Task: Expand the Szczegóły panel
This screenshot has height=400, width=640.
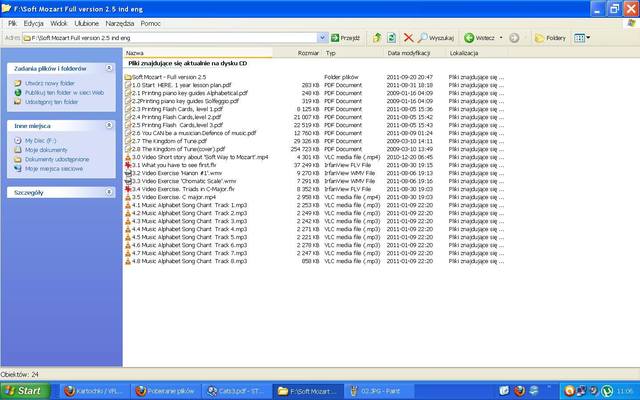Action: pyautogui.click(x=109, y=192)
